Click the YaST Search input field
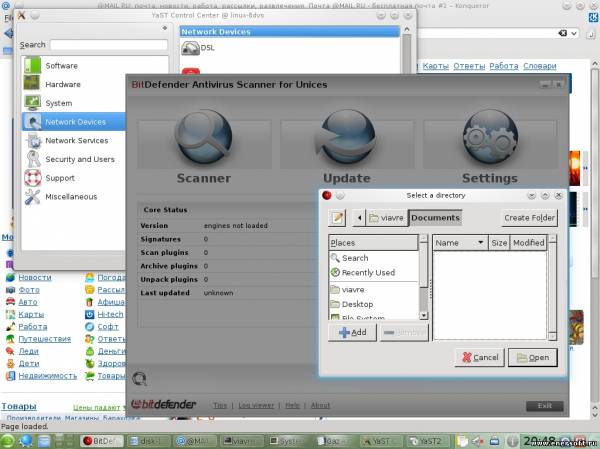 click(109, 45)
